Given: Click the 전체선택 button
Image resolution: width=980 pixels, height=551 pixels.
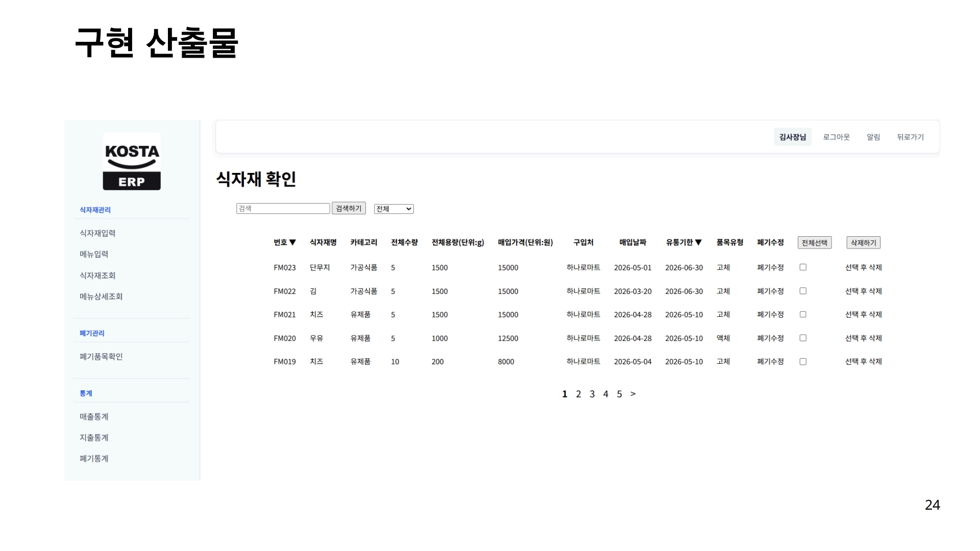Looking at the screenshot, I should click(815, 243).
